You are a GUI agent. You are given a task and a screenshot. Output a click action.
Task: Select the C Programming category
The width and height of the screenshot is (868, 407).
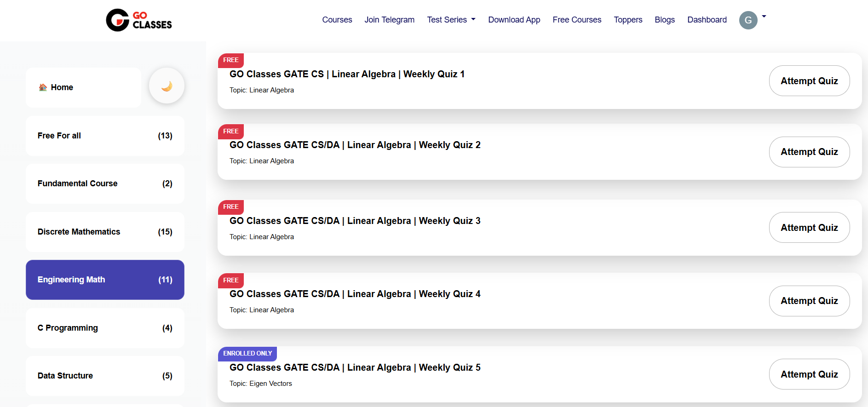point(105,328)
